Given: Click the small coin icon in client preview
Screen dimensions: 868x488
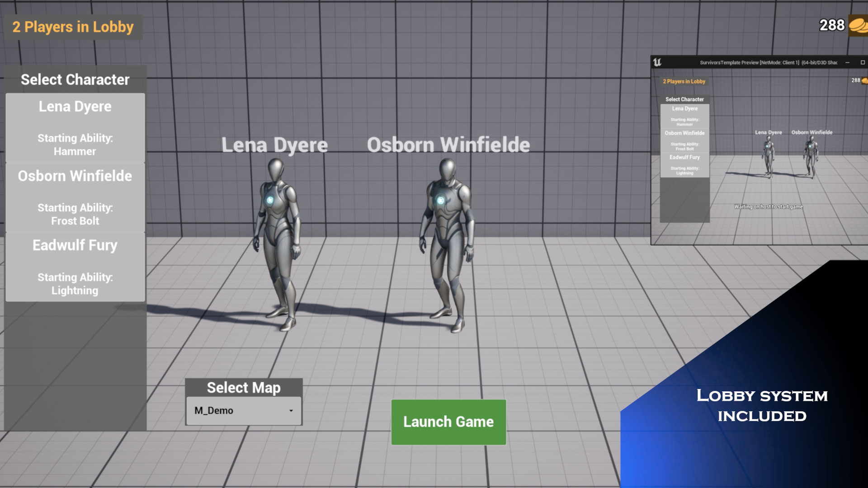Looking at the screenshot, I should point(864,80).
